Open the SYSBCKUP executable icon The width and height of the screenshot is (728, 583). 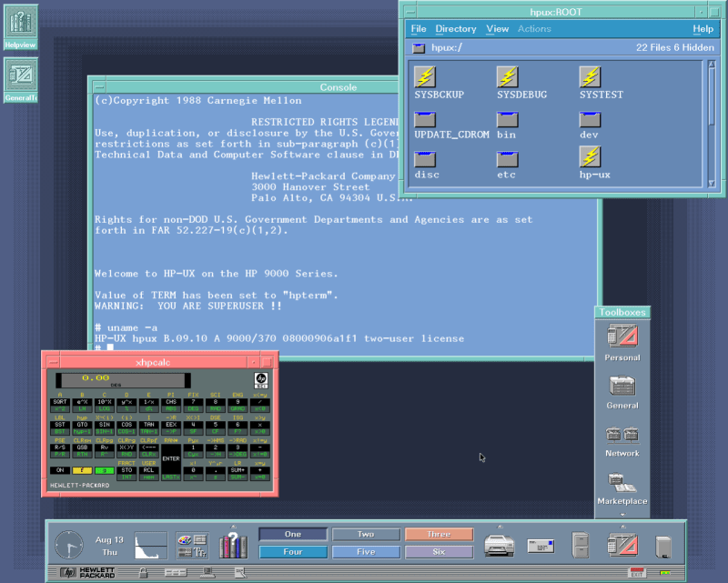point(425,77)
